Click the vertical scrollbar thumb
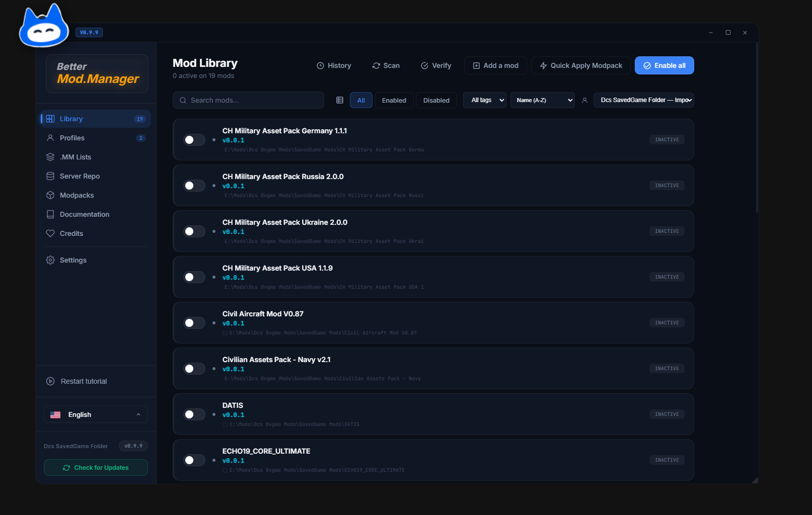Image resolution: width=812 pixels, height=515 pixels. pos(757,127)
